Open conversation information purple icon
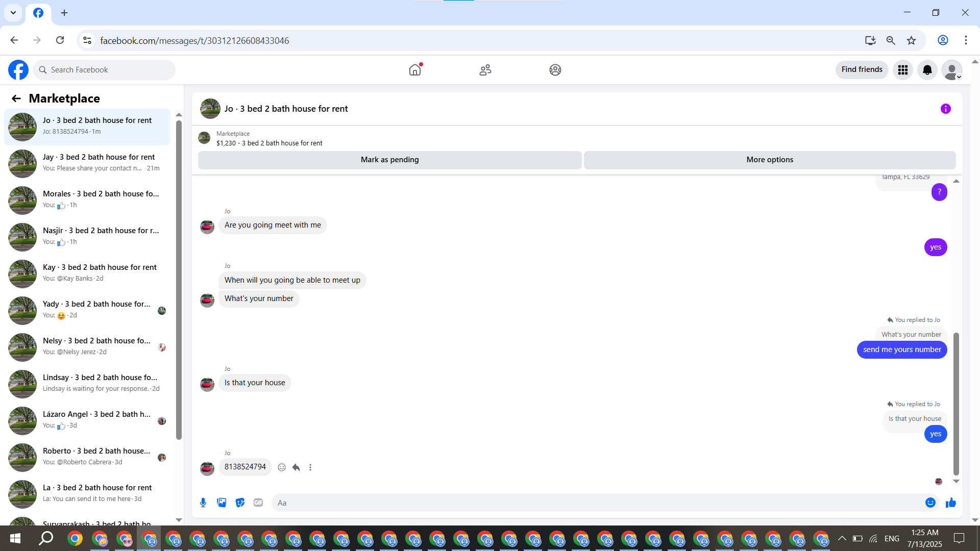The height and width of the screenshot is (551, 980). point(945,109)
